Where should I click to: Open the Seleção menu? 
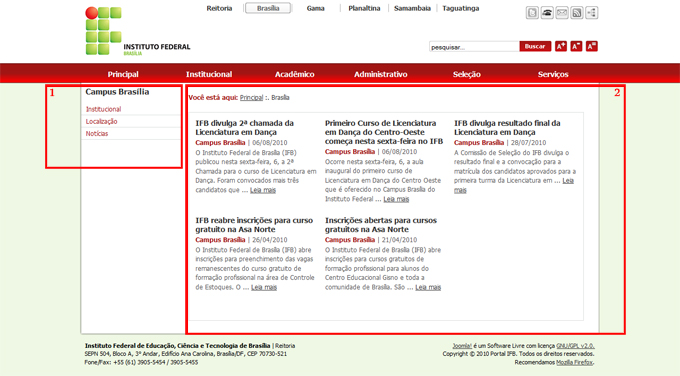(x=467, y=74)
